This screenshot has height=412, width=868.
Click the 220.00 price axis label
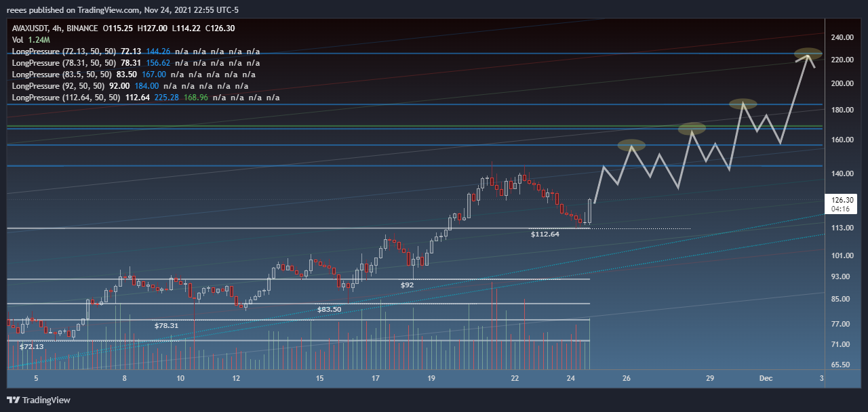tap(841, 60)
